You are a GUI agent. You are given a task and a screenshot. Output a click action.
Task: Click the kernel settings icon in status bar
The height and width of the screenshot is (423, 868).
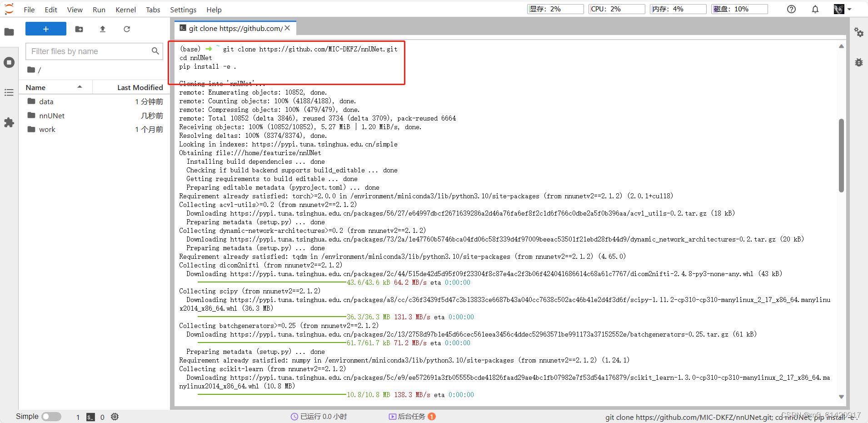click(115, 417)
